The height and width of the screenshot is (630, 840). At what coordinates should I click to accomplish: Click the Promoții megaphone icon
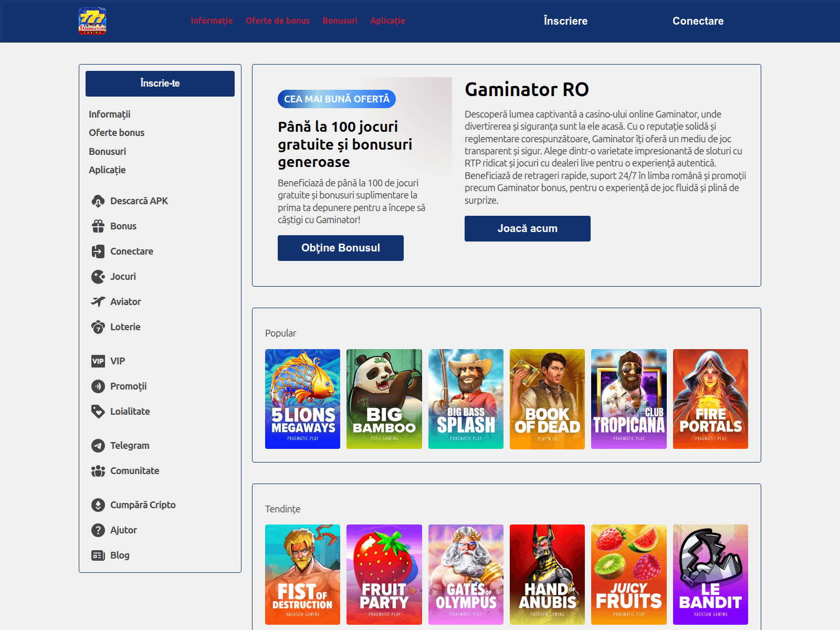(98, 386)
